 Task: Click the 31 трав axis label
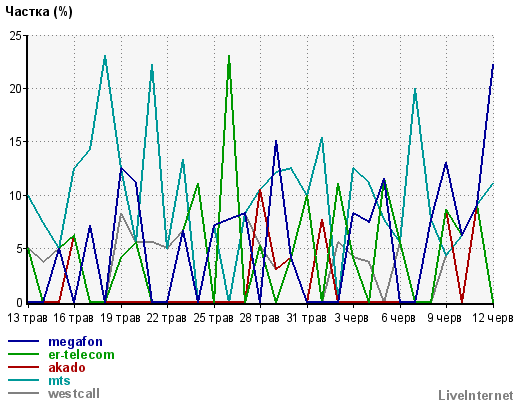(x=306, y=318)
